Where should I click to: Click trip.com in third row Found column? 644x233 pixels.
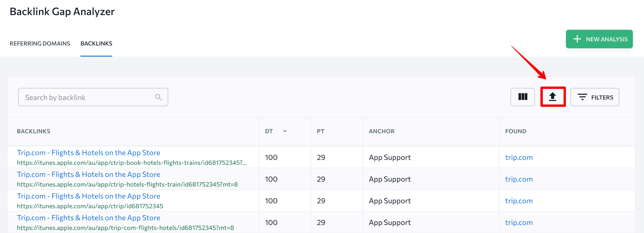pyautogui.click(x=519, y=201)
